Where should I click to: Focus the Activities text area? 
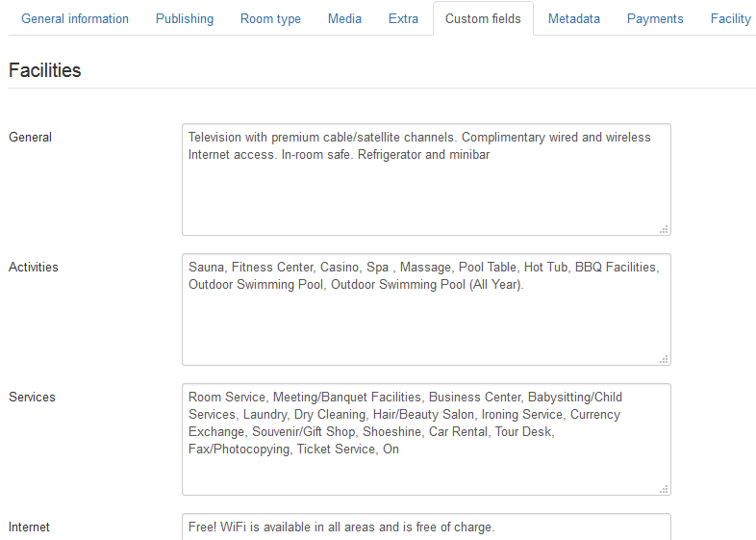tap(426, 322)
